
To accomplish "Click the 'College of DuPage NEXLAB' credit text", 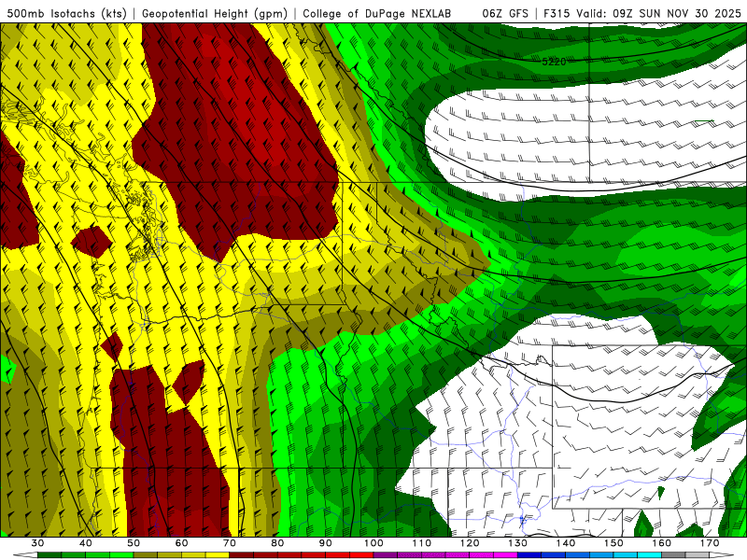I will click(377, 14).
